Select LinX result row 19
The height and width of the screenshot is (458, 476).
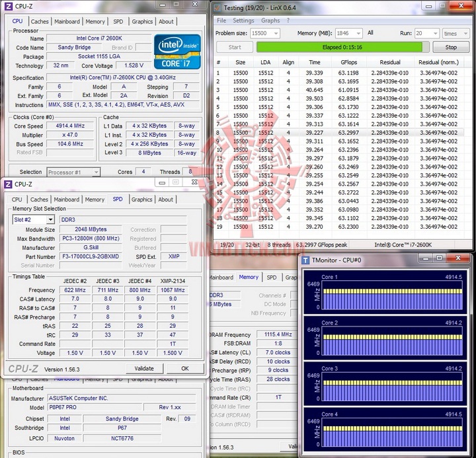338,227
